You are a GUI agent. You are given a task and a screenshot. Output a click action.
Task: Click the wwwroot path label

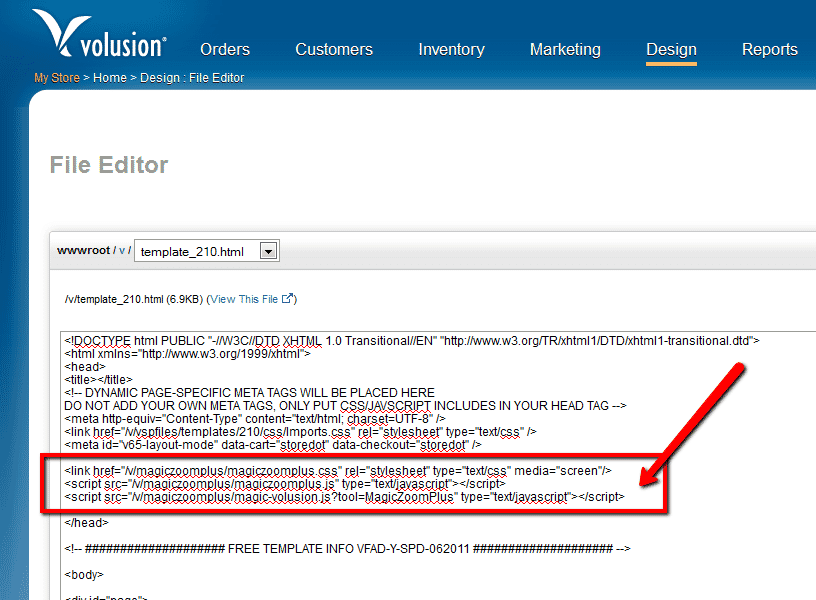84,250
